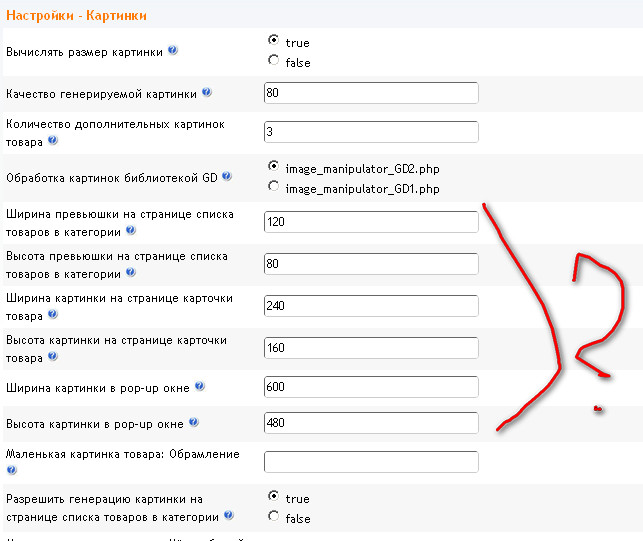Image resolution: width=643 pixels, height=541 pixels.
Task: Click the empty 'Обрамление' input field
Action: [371, 462]
